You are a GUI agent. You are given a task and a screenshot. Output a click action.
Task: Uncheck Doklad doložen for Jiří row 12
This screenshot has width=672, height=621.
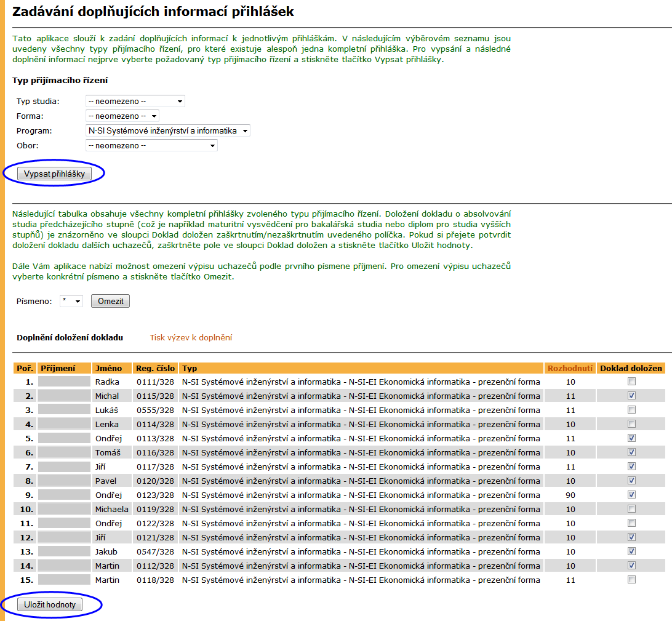click(631, 537)
